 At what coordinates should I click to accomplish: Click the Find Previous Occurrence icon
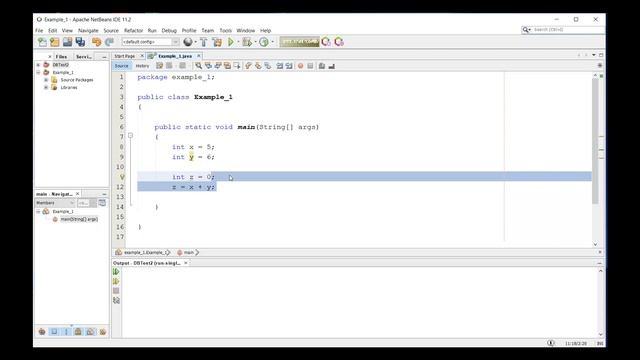pos(208,66)
